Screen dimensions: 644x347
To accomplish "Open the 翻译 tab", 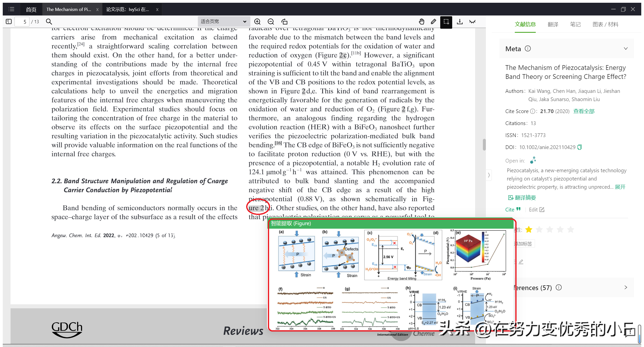I will [553, 24].
